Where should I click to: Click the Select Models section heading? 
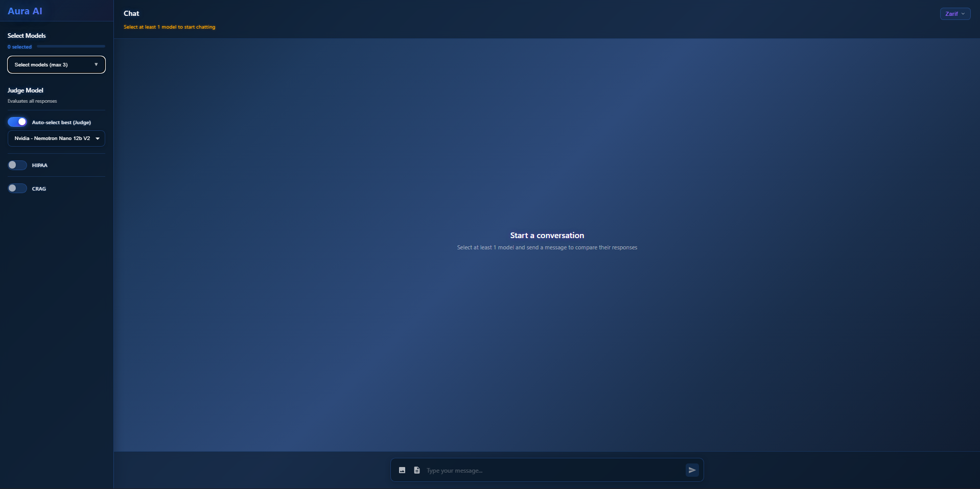pos(27,36)
